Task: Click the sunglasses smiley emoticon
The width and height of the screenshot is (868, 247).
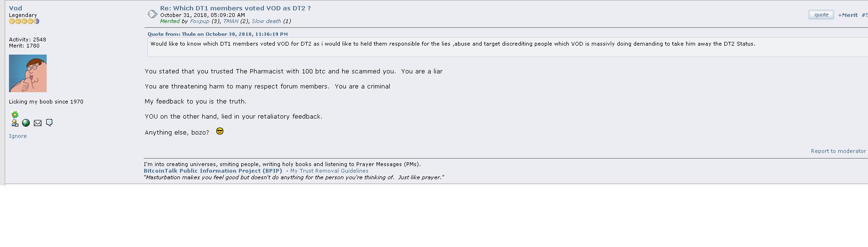Action: 220,131
